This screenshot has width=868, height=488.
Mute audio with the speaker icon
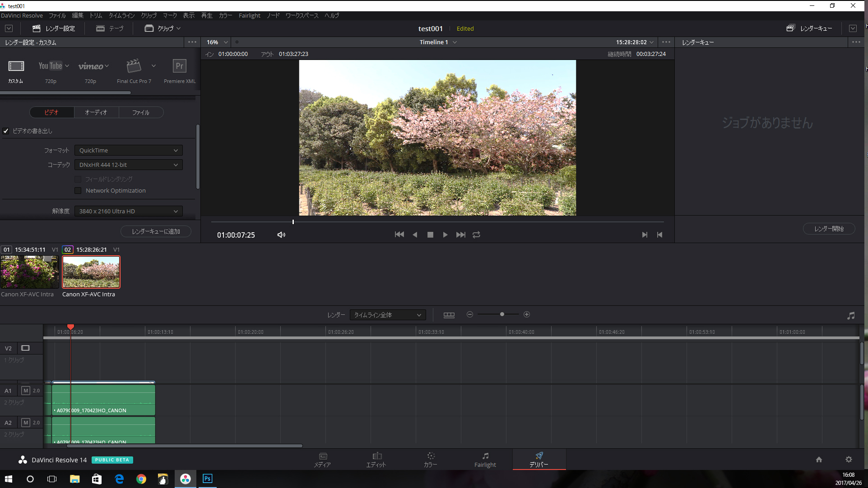coord(281,235)
